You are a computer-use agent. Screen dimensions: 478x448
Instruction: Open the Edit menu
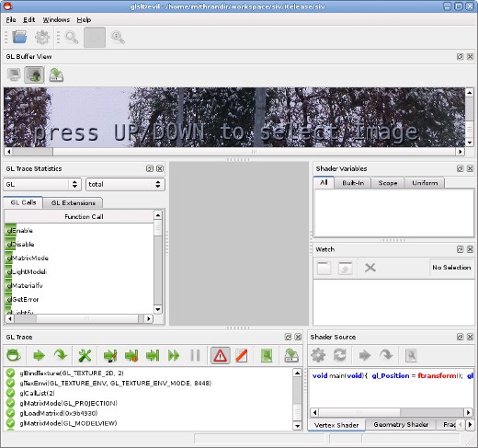pos(29,20)
